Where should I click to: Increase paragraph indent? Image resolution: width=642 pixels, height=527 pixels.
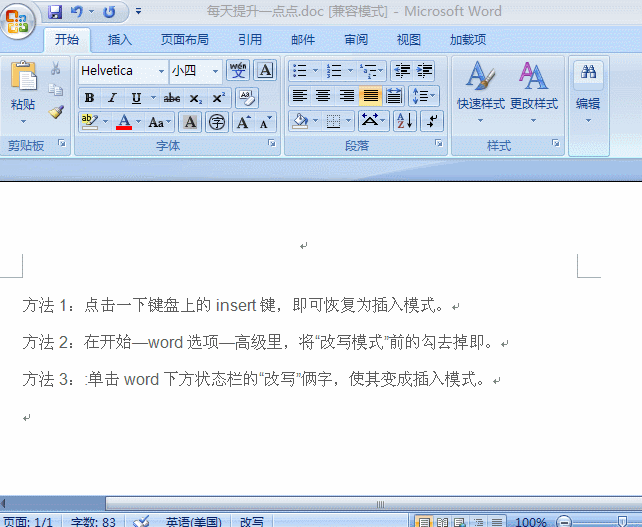click(x=424, y=71)
